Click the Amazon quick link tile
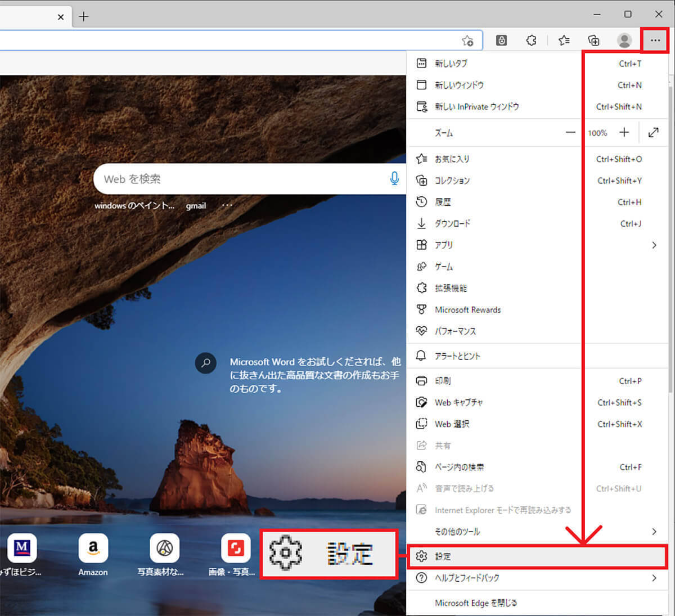Image resolution: width=675 pixels, height=616 pixels. click(93, 555)
